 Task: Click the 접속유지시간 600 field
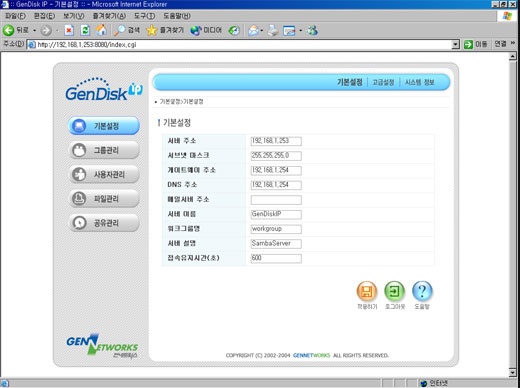tap(276, 258)
